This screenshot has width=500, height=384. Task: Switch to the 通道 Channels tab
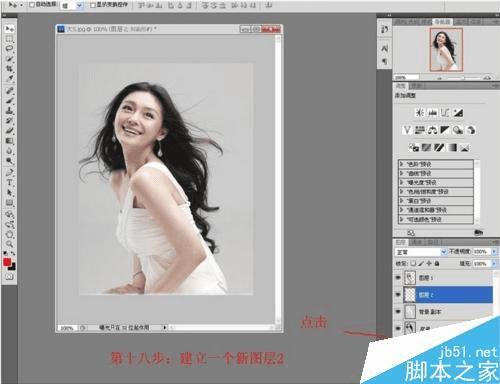(416, 242)
